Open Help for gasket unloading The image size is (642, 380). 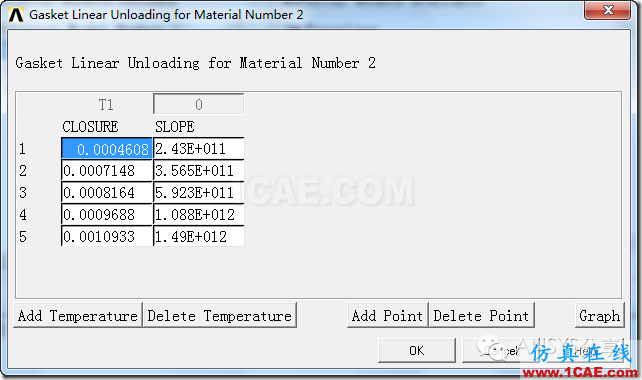click(x=585, y=351)
